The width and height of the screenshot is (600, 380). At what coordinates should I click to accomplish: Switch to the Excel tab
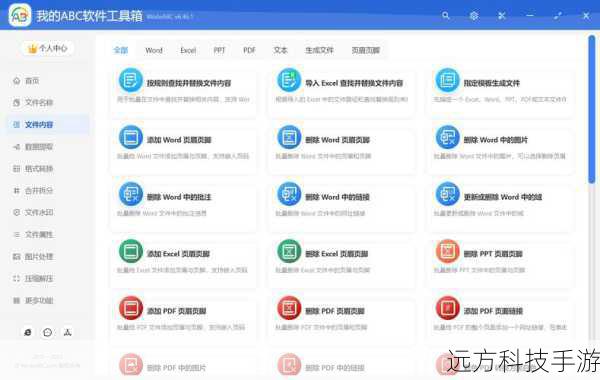(x=188, y=50)
